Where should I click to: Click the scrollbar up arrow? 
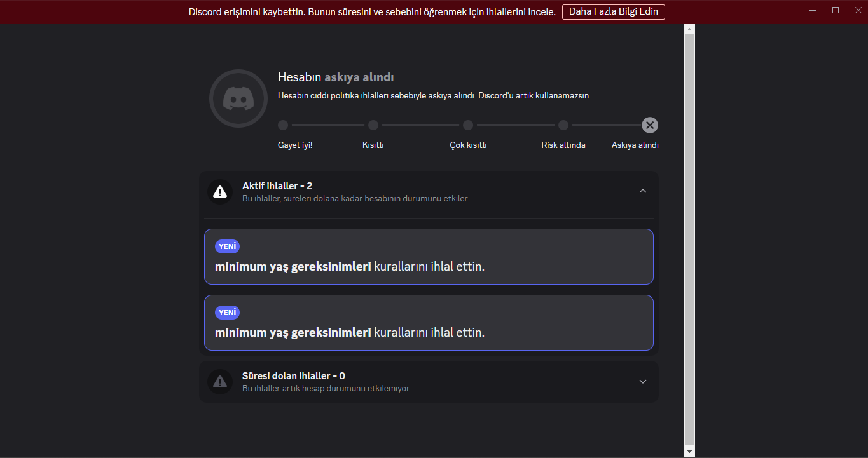click(x=690, y=29)
